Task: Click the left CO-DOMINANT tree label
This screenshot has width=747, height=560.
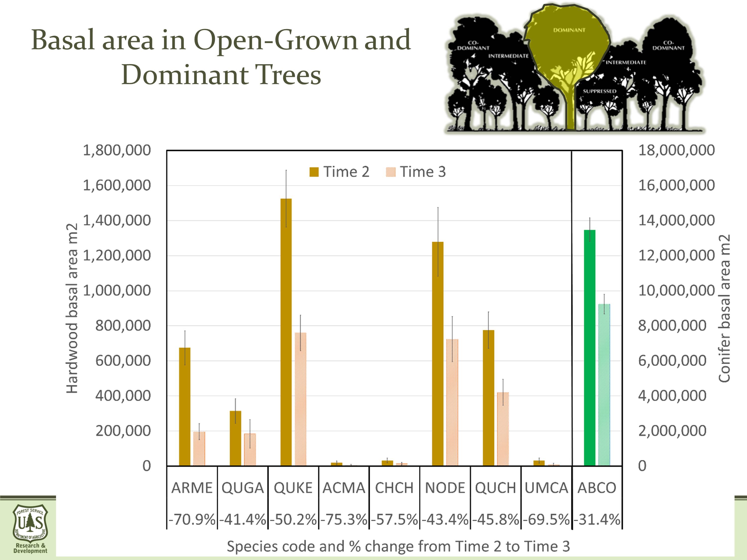Action: [473, 46]
